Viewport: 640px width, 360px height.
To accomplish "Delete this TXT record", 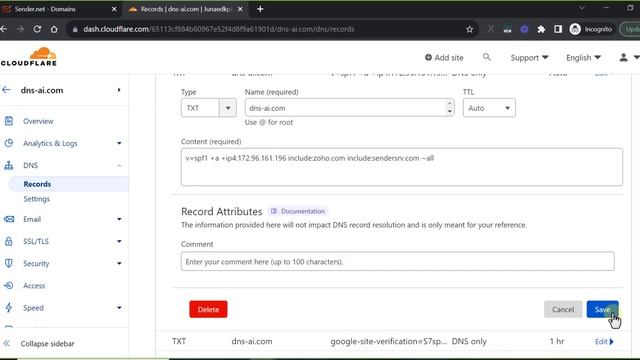I will coord(208,309).
